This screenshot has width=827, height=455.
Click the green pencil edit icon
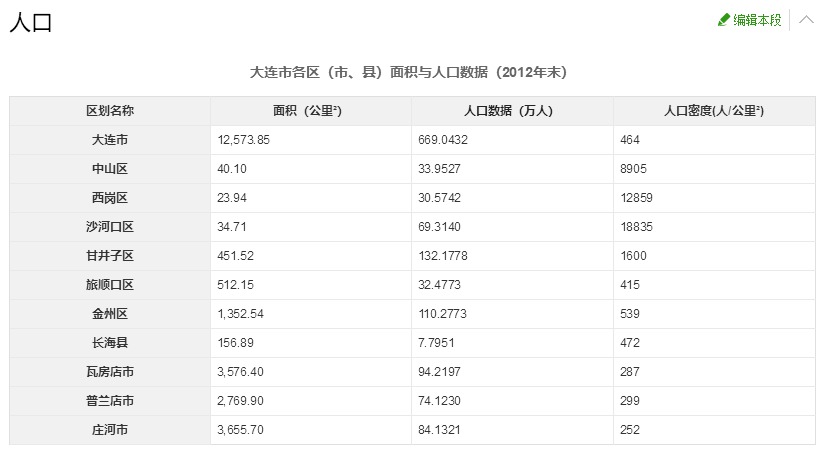(x=724, y=20)
